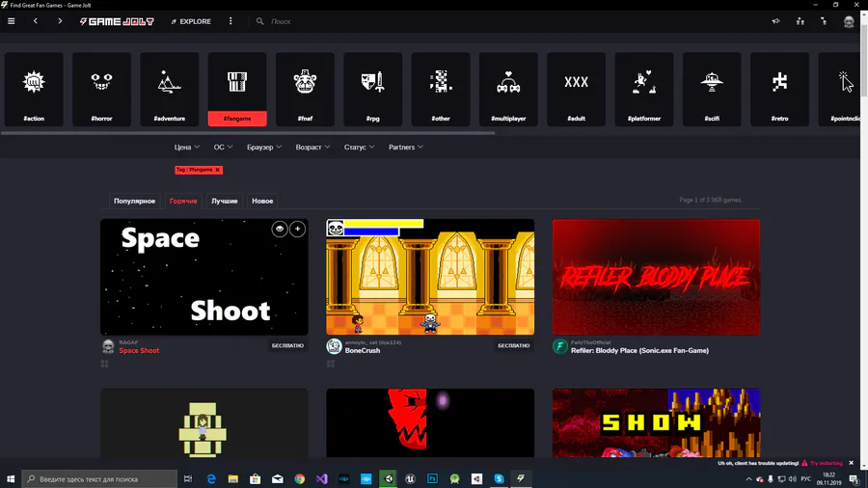Image resolution: width=868 pixels, height=488 pixels.
Task: Select the #fangame tag tile
Action: pyautogui.click(x=237, y=89)
